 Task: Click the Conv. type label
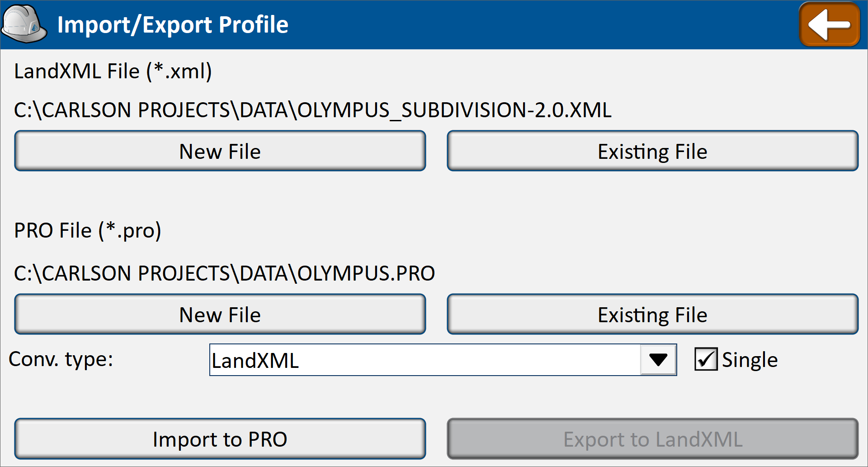tap(61, 359)
